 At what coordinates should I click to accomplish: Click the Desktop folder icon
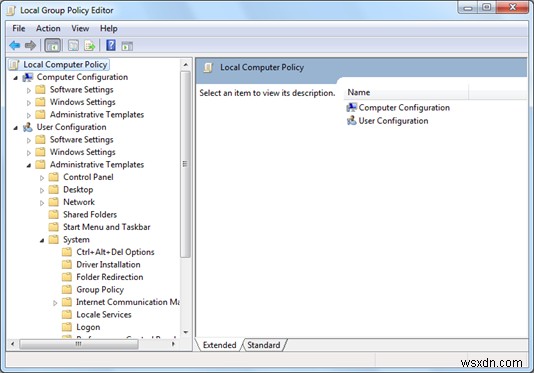pos(53,190)
